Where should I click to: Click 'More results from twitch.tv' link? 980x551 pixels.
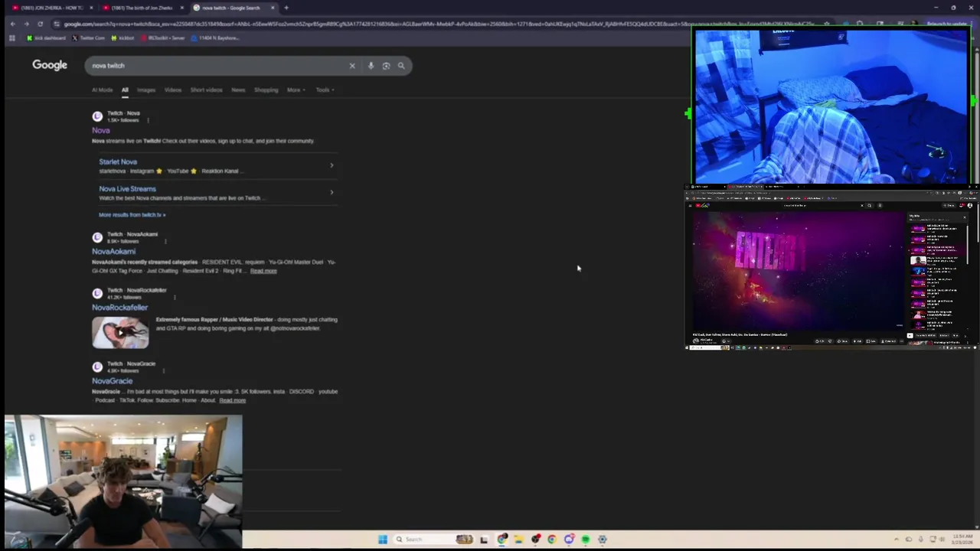coord(132,215)
